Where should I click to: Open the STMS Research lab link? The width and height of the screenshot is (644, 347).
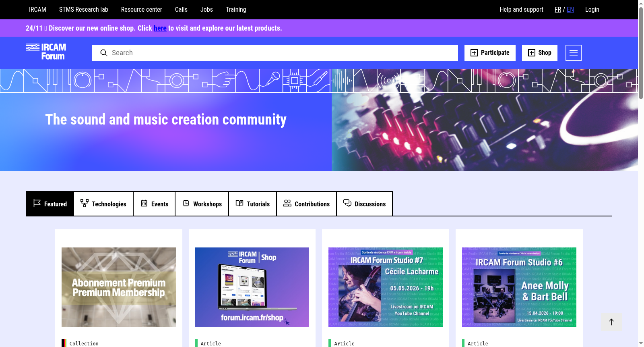[x=84, y=9]
